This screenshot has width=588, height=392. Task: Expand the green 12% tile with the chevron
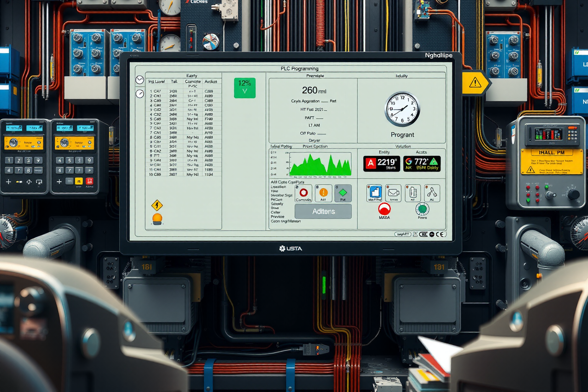point(245,88)
